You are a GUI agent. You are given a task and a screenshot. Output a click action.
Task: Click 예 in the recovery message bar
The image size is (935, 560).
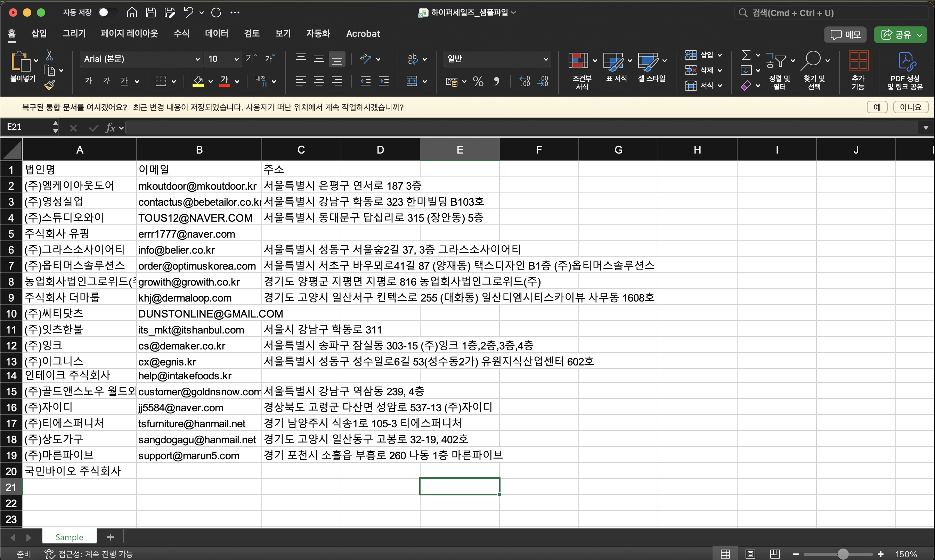pyautogui.click(x=877, y=107)
